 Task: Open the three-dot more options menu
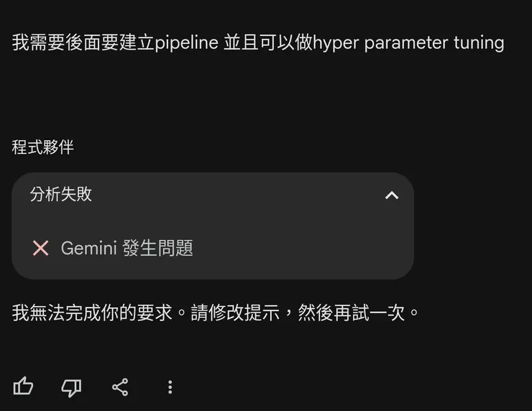point(170,387)
